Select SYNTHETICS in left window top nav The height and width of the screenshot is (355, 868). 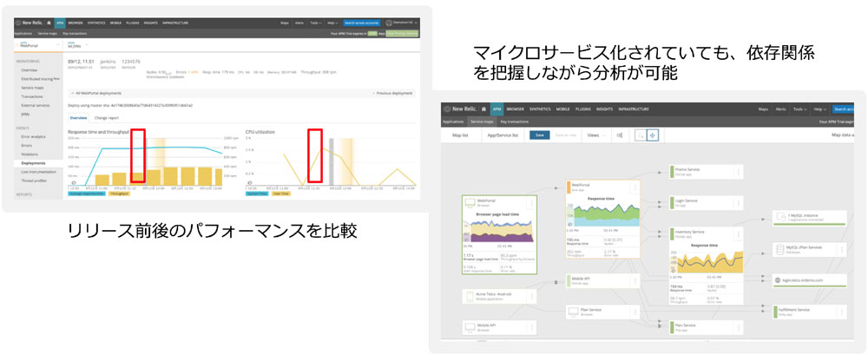point(97,23)
